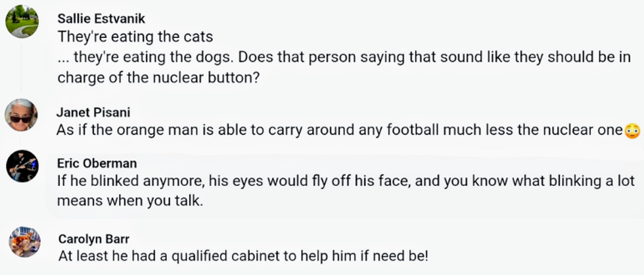Click the line "means when you talk."
The height and width of the screenshot is (275, 644).
[x=130, y=201]
